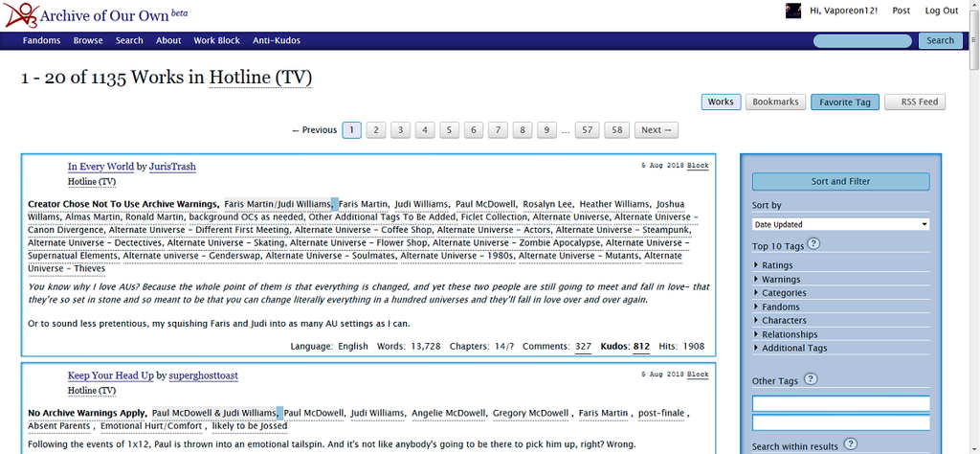This screenshot has width=980, height=454.
Task: Click the Log Out link
Action: 942,11
